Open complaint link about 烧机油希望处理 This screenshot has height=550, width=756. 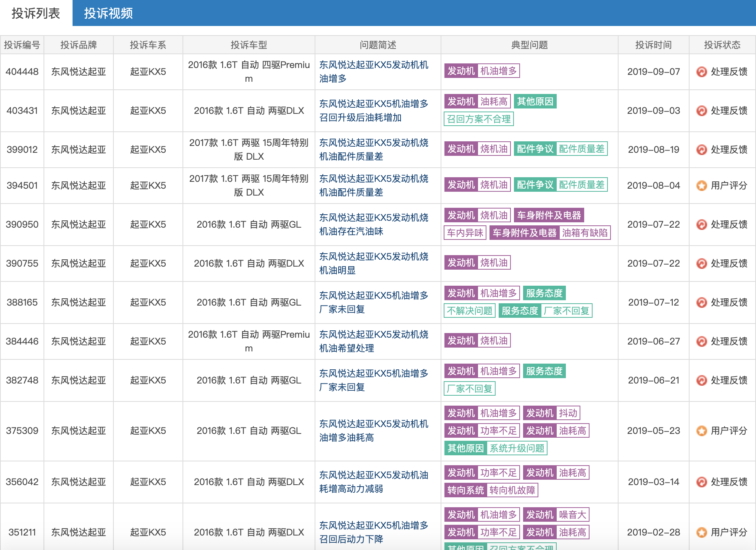pyautogui.click(x=374, y=341)
